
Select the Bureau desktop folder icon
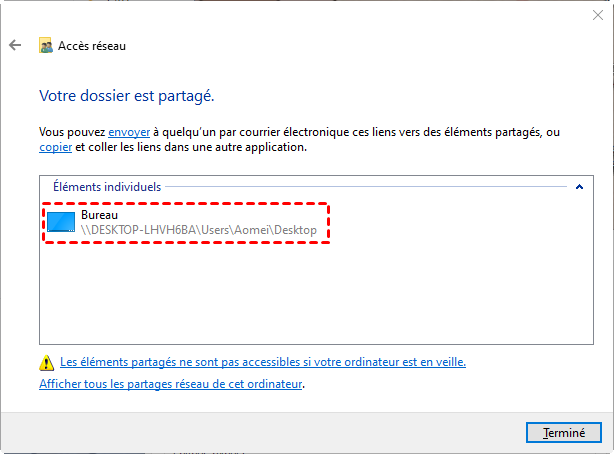[62, 222]
